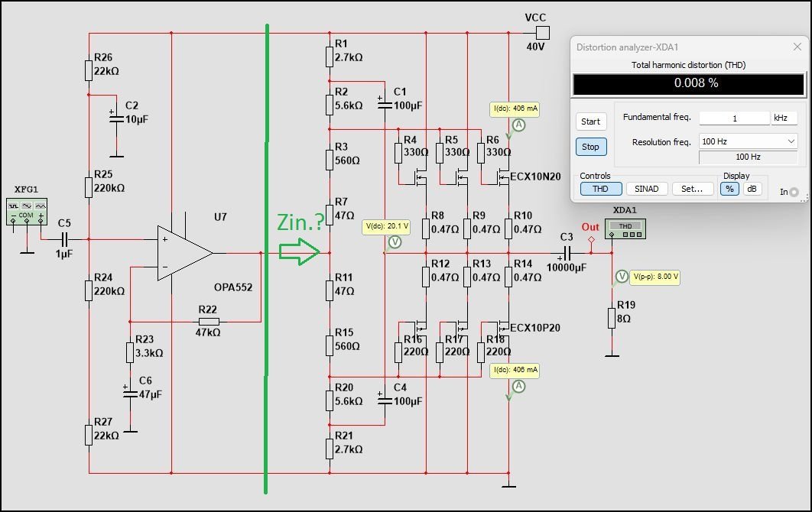Select the ECX10N20 MOSFET transistor

pyautogui.click(x=503, y=178)
